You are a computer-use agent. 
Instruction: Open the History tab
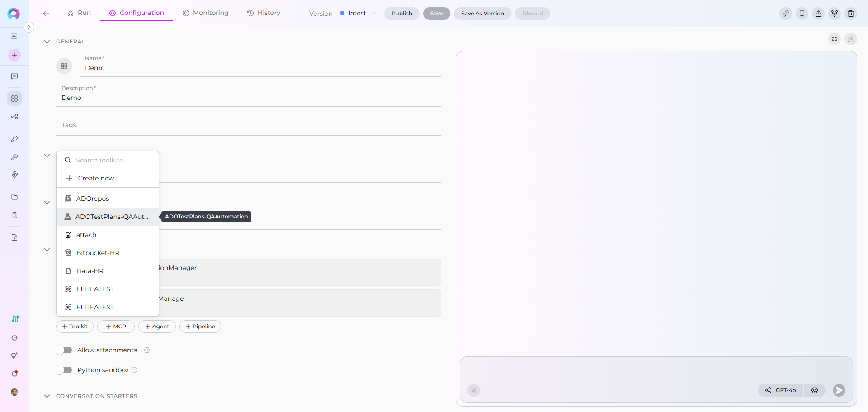tap(264, 13)
